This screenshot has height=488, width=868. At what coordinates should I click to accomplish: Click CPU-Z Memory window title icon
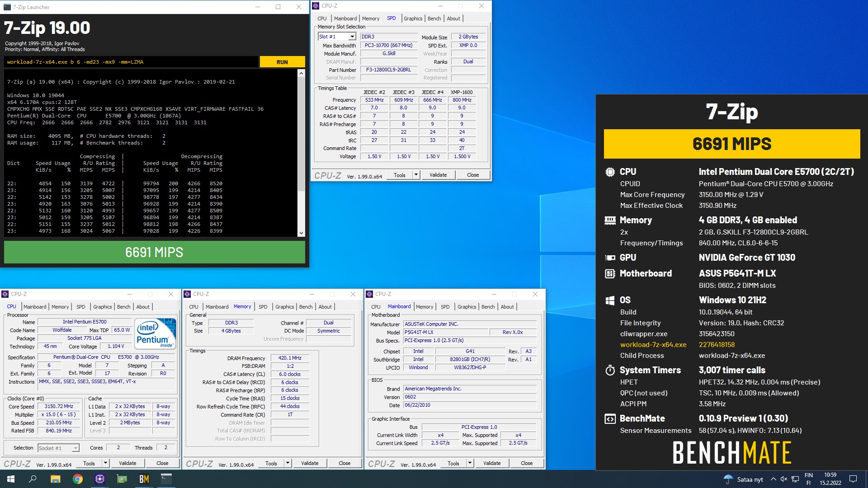187,294
